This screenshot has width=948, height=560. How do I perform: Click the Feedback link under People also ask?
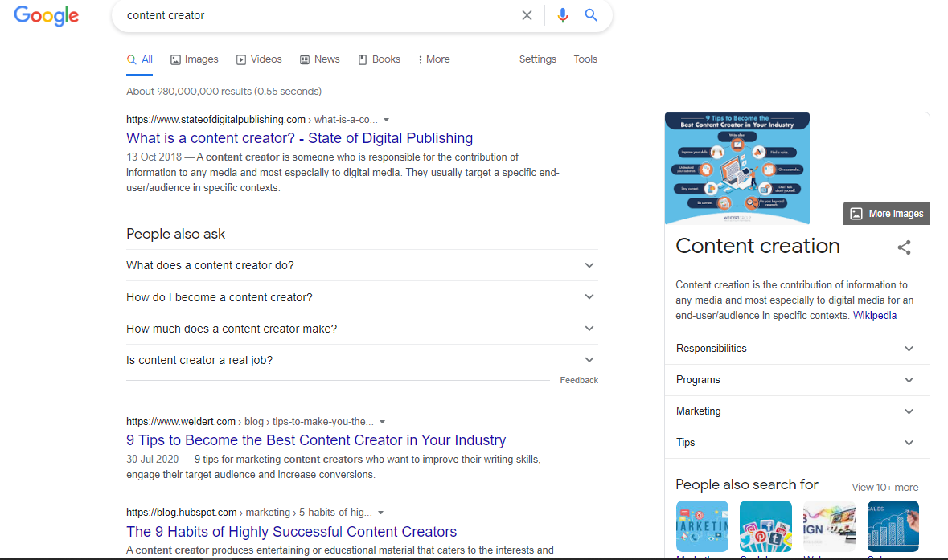pyautogui.click(x=579, y=380)
